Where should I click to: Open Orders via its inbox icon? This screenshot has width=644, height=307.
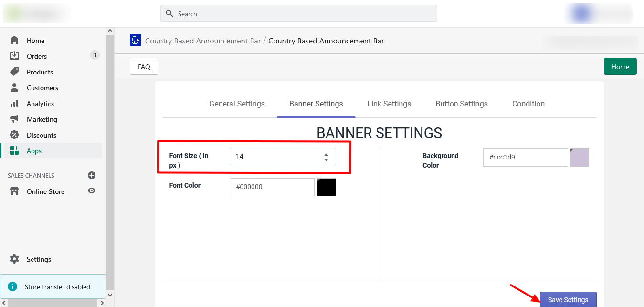(14, 56)
